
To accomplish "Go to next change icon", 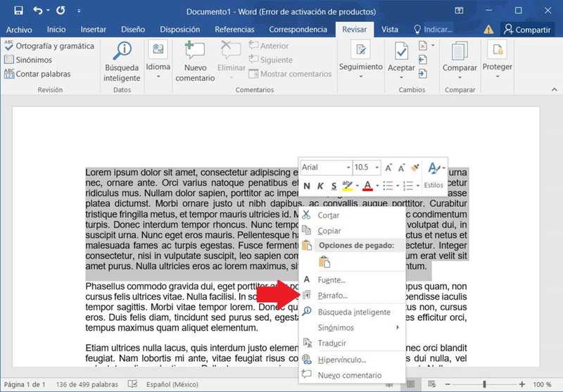I will 423,74.
